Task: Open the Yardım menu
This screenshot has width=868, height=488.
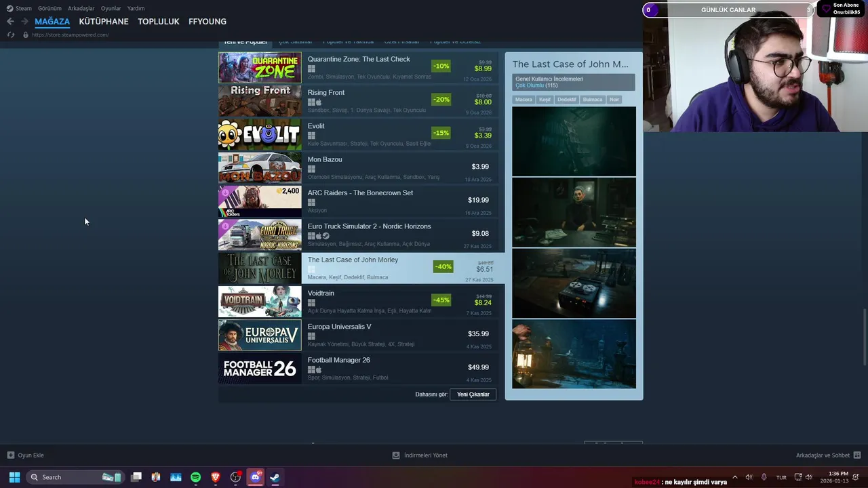Action: [136, 8]
